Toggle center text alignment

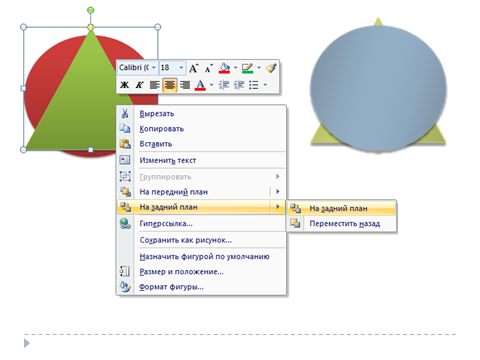[x=170, y=85]
